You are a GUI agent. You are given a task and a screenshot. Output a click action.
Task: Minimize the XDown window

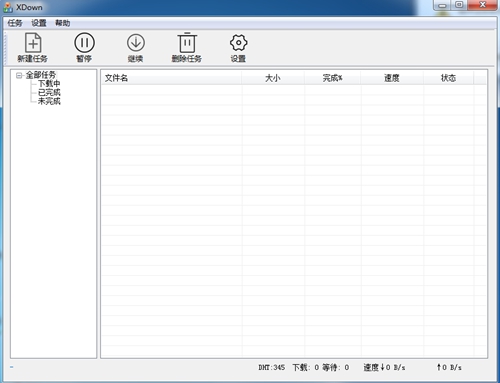442,5
